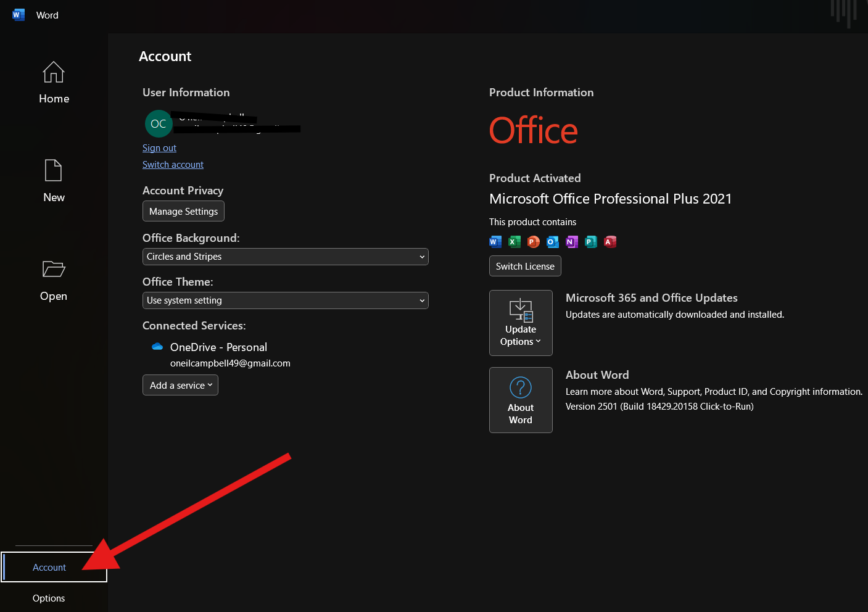Image resolution: width=868 pixels, height=612 pixels.
Task: Open the Add a service dropdown
Action: coord(180,385)
